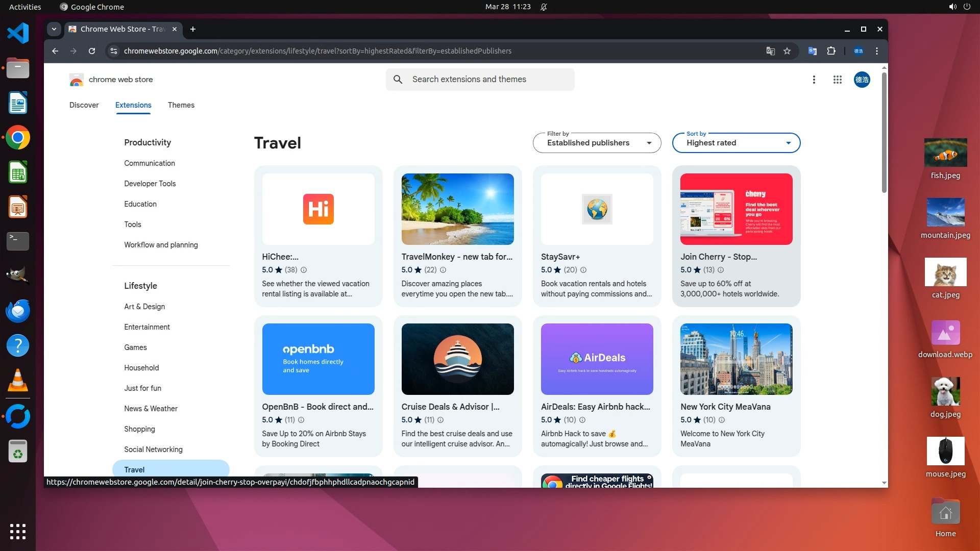The width and height of the screenshot is (980, 551).
Task: Click the translate page icon in the address bar
Action: [x=770, y=51]
